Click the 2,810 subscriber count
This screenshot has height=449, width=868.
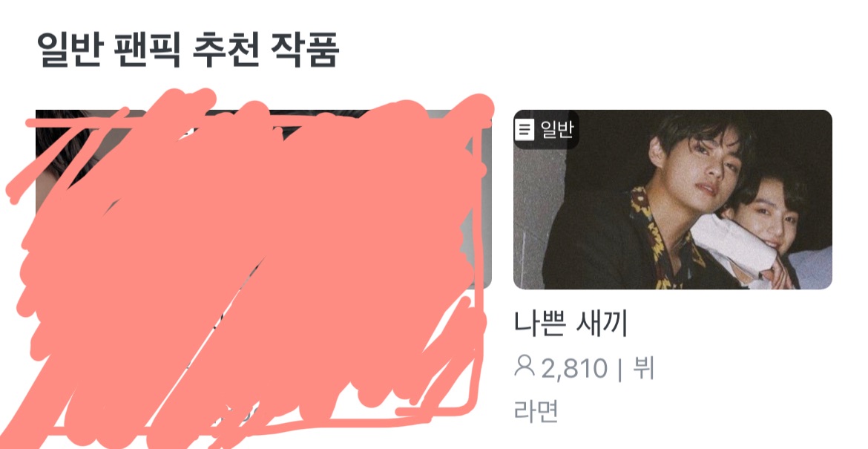tap(574, 368)
